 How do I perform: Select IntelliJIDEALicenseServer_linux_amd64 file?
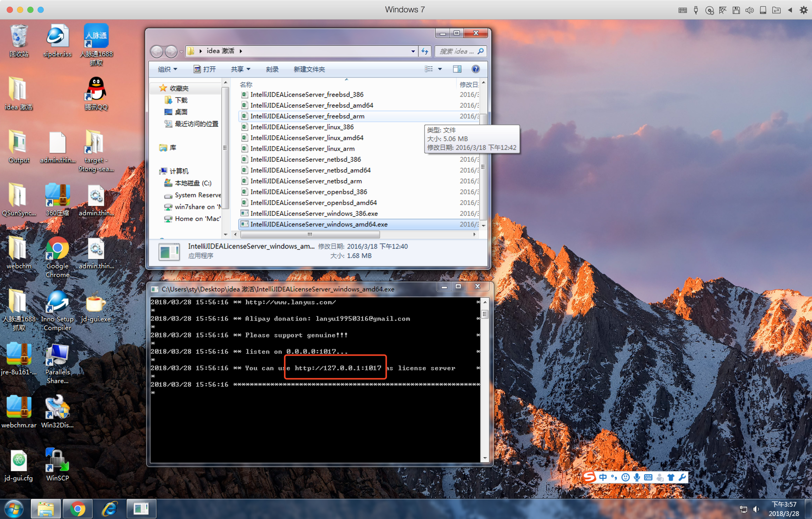click(307, 137)
